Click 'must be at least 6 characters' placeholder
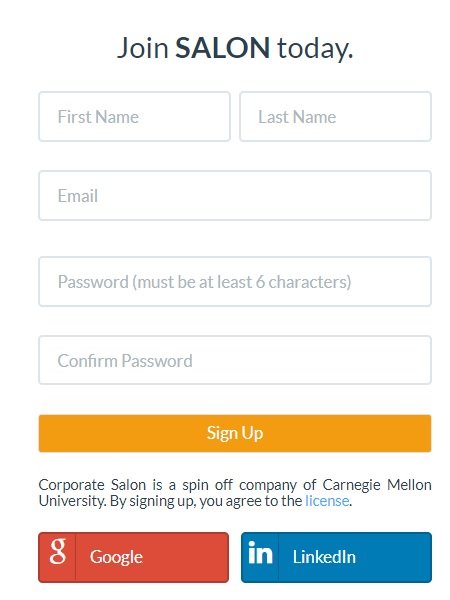 (x=242, y=282)
